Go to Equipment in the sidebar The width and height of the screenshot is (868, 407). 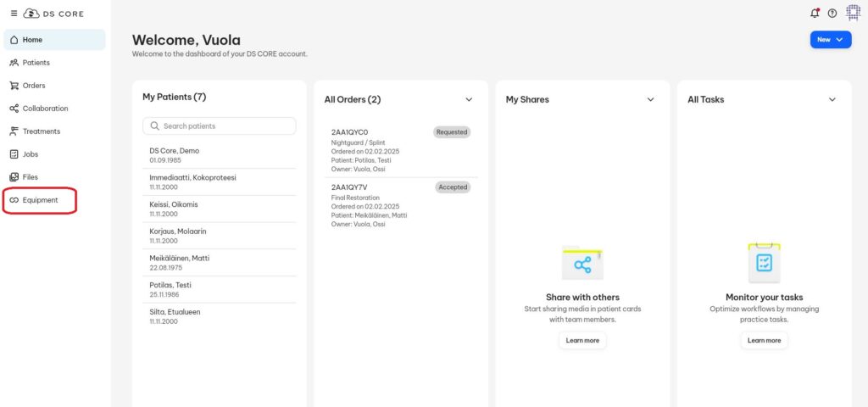(x=40, y=200)
